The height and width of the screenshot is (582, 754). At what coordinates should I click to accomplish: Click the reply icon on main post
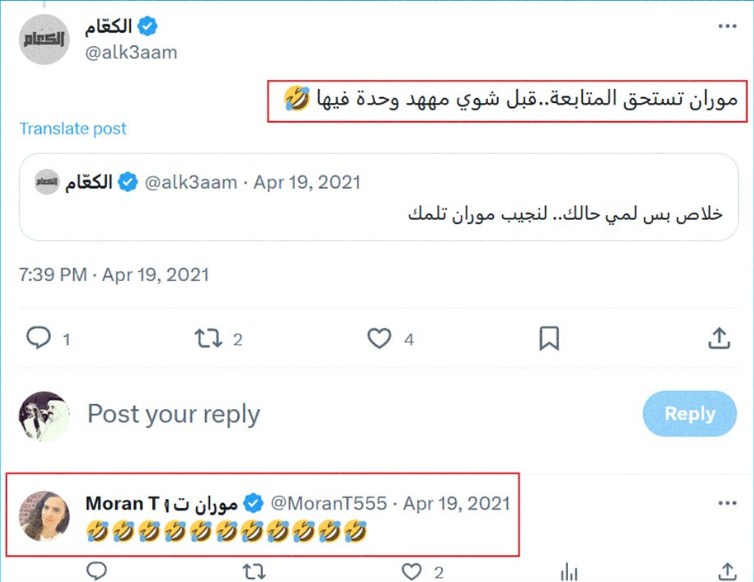39,339
